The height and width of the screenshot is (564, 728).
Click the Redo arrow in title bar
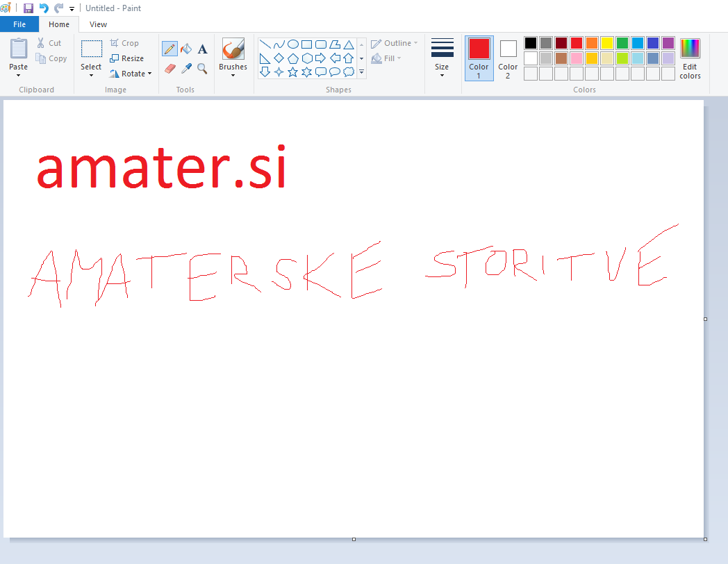pyautogui.click(x=58, y=8)
